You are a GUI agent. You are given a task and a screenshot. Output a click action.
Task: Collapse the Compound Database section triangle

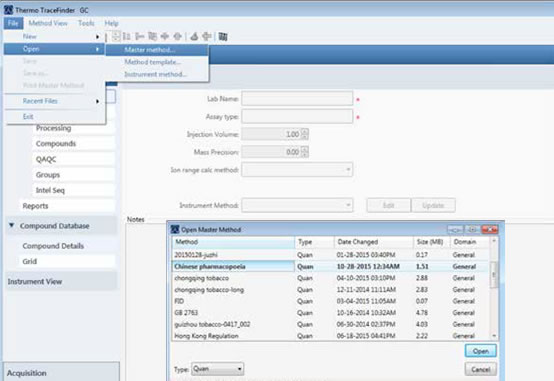(x=12, y=225)
